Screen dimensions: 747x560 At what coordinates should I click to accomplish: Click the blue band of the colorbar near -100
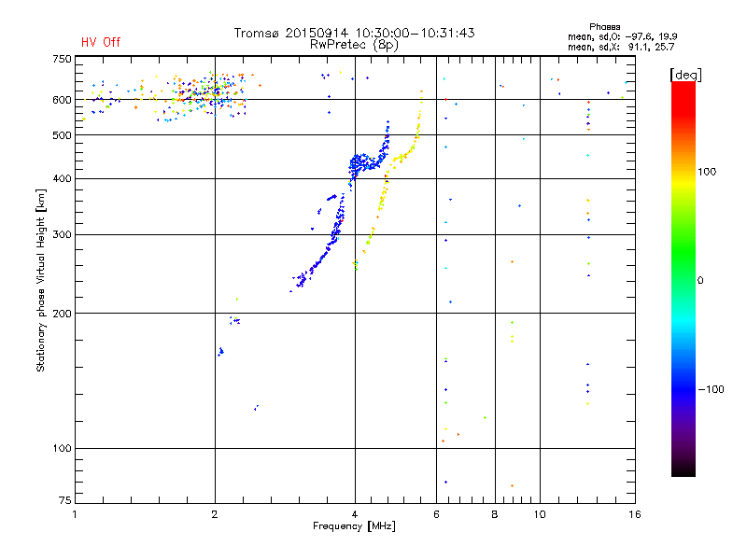pyautogui.click(x=684, y=388)
